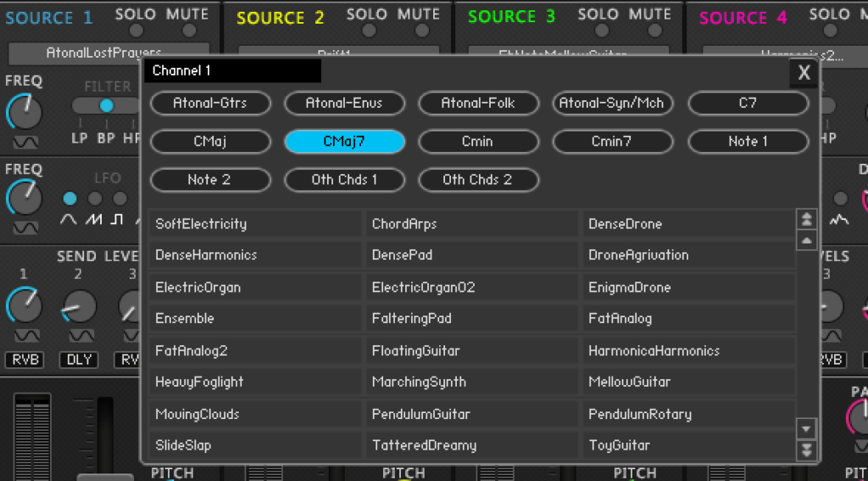Image resolution: width=868 pixels, height=481 pixels.
Task: Select Cmin category
Action: click(478, 142)
